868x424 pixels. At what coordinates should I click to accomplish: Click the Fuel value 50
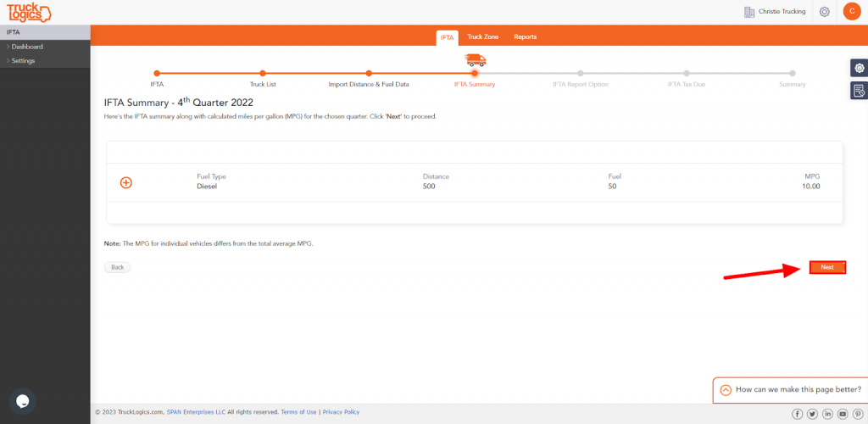pos(612,187)
